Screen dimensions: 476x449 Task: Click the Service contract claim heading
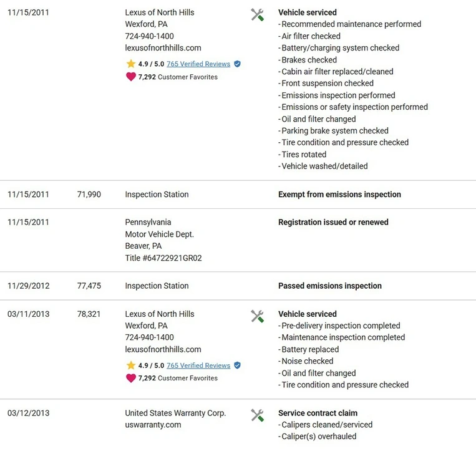(x=318, y=413)
